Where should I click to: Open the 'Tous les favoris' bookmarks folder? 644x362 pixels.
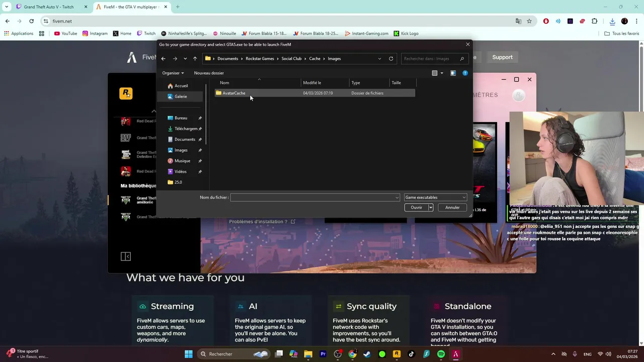(x=622, y=34)
